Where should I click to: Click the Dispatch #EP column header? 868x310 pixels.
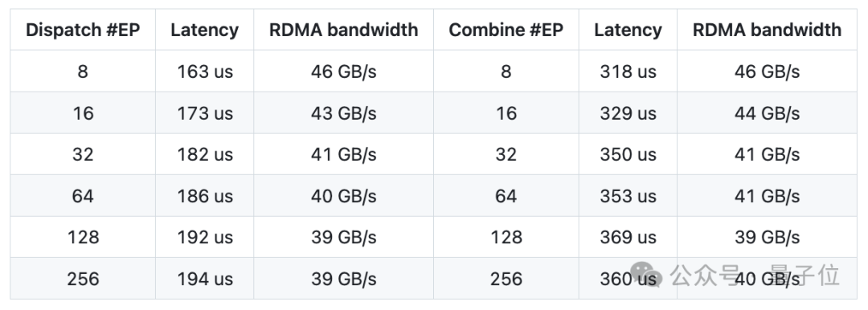pyautogui.click(x=83, y=30)
